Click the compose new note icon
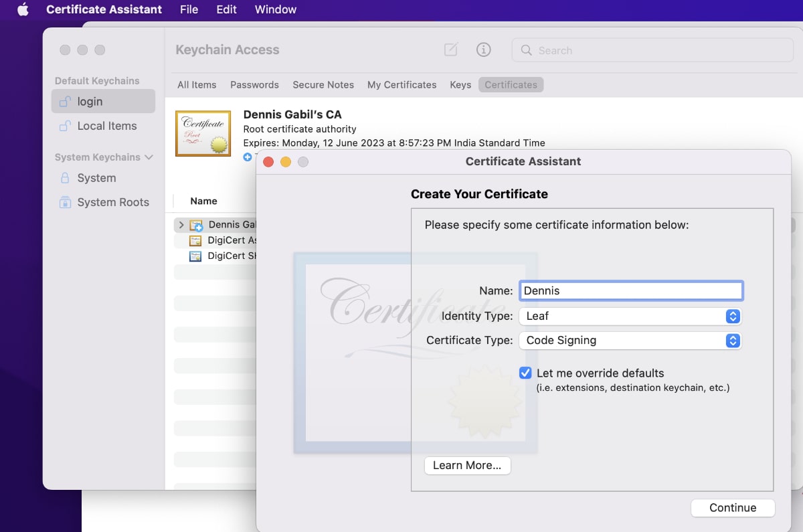 pos(451,50)
